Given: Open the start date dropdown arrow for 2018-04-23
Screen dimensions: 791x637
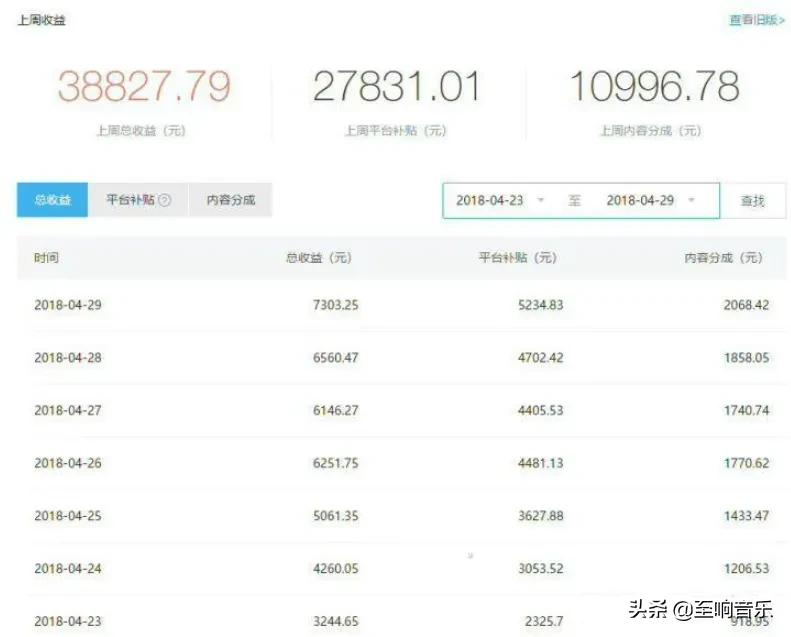Looking at the screenshot, I should (x=541, y=200).
